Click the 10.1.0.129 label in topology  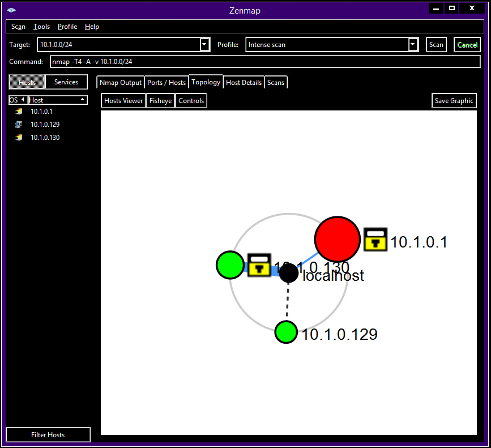pos(339,334)
